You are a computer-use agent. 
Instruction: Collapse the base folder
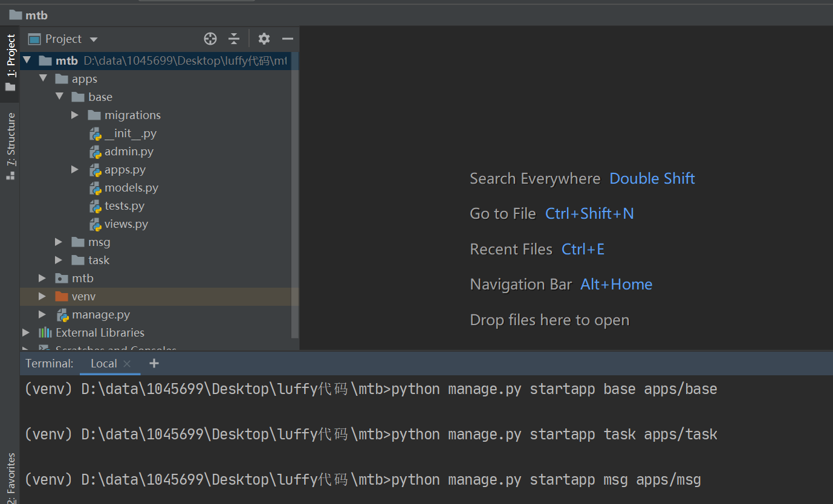click(x=59, y=97)
